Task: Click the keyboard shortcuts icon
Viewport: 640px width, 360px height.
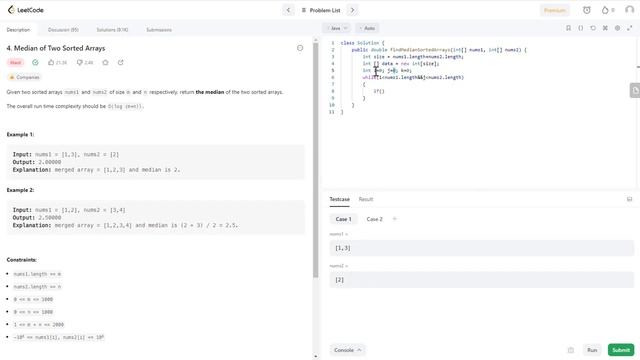Action: 605,28
